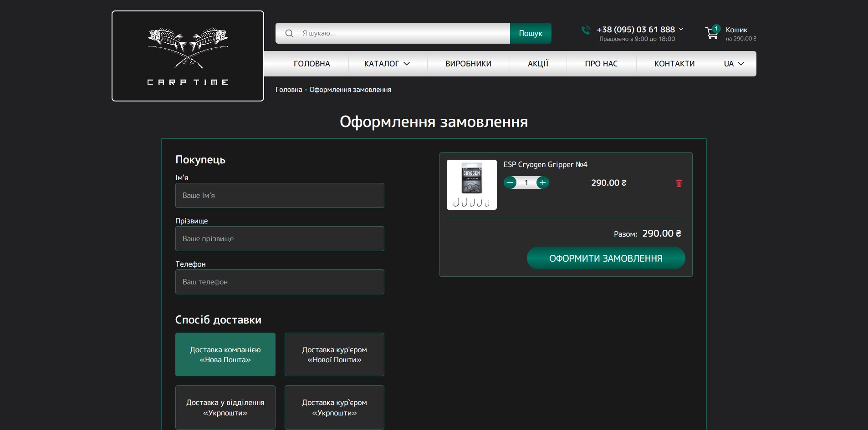Image resolution: width=868 pixels, height=430 pixels.
Task: Click the Carp Time logo
Action: pos(188,56)
